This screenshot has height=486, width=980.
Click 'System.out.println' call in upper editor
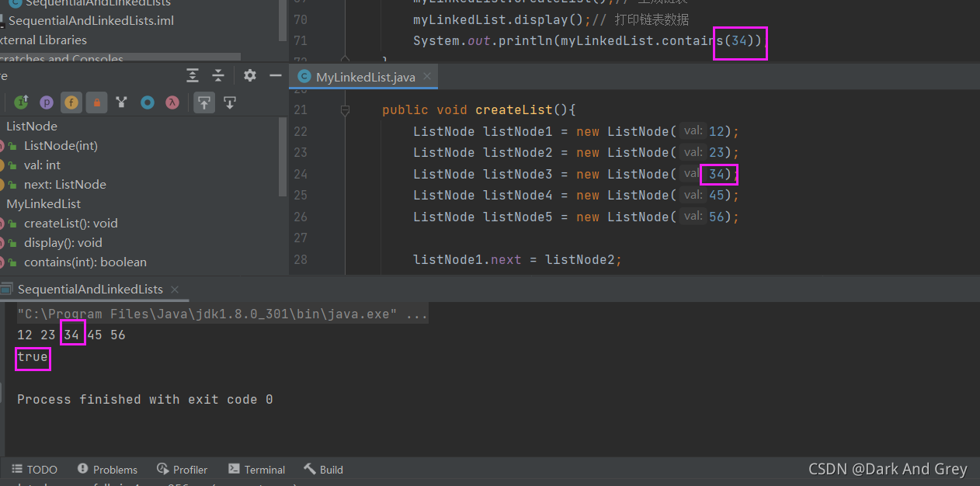coord(482,40)
